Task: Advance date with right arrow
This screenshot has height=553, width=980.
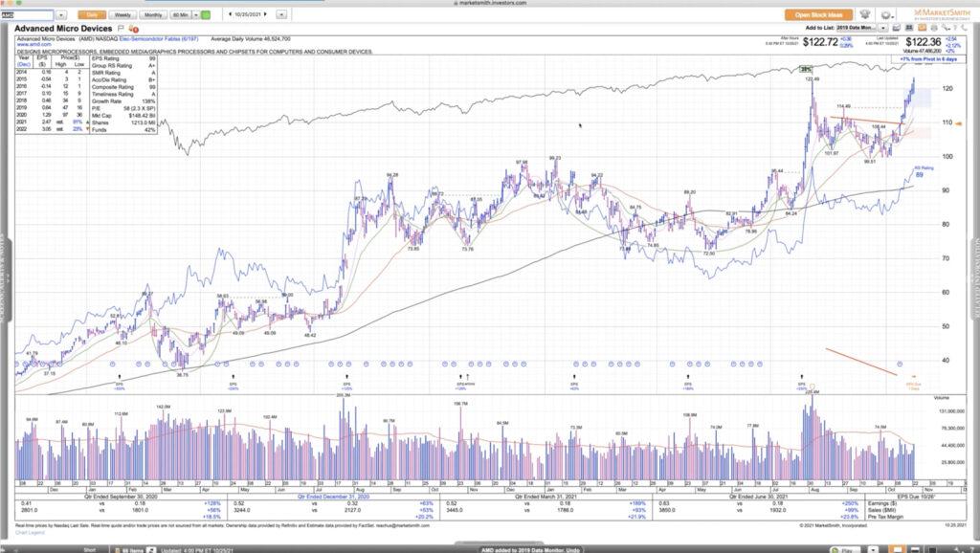Action: [265, 14]
